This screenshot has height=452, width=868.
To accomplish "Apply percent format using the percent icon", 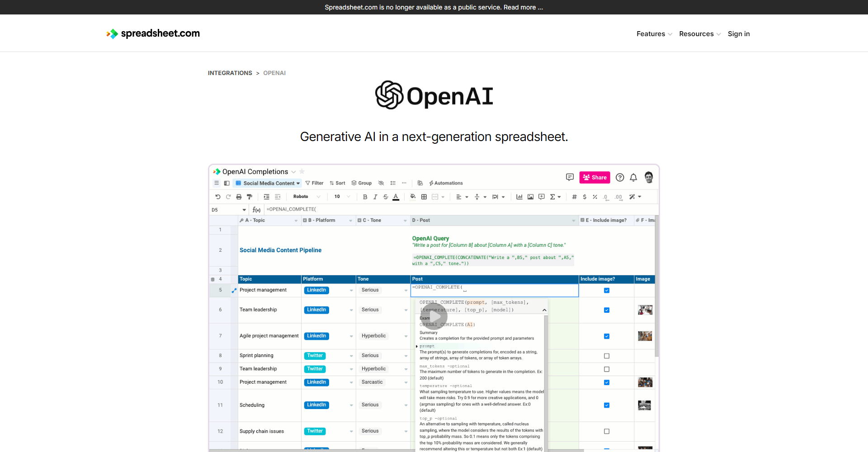I will coord(595,197).
